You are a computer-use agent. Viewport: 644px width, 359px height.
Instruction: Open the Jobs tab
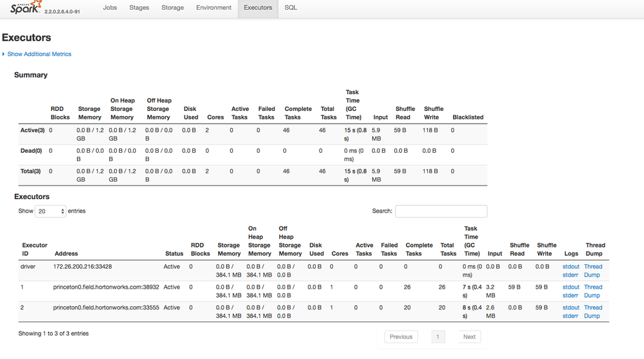(x=110, y=8)
